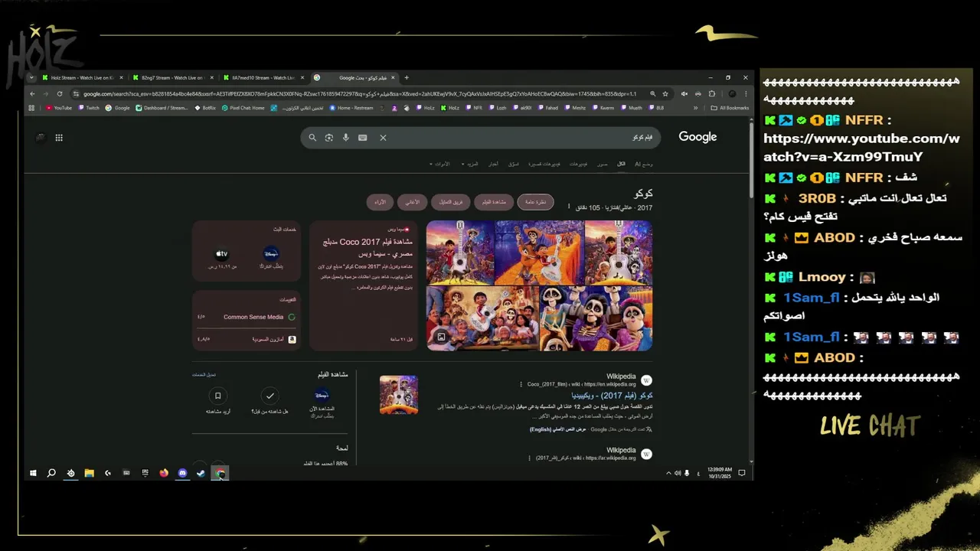980x551 pixels.
Task: Open Chrome extensions puzzle icon
Action: click(x=712, y=94)
